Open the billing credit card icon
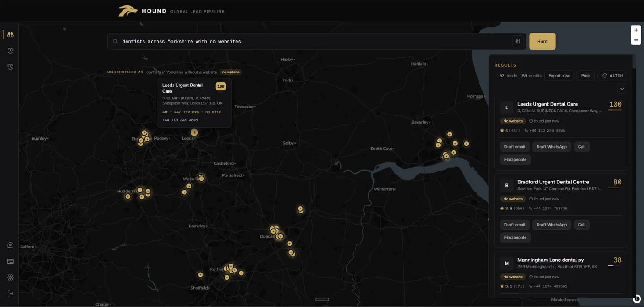Viewport: 644px width, 307px height. coord(10,261)
